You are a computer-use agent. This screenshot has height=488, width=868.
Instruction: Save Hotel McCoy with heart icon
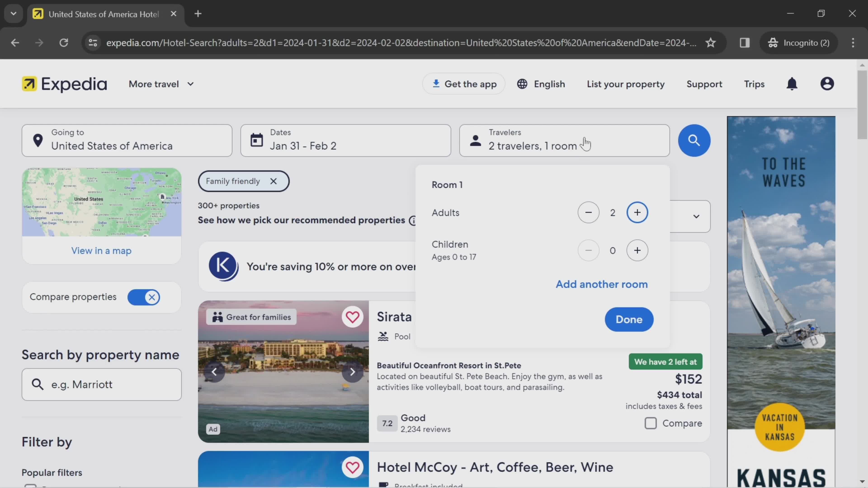352,467
